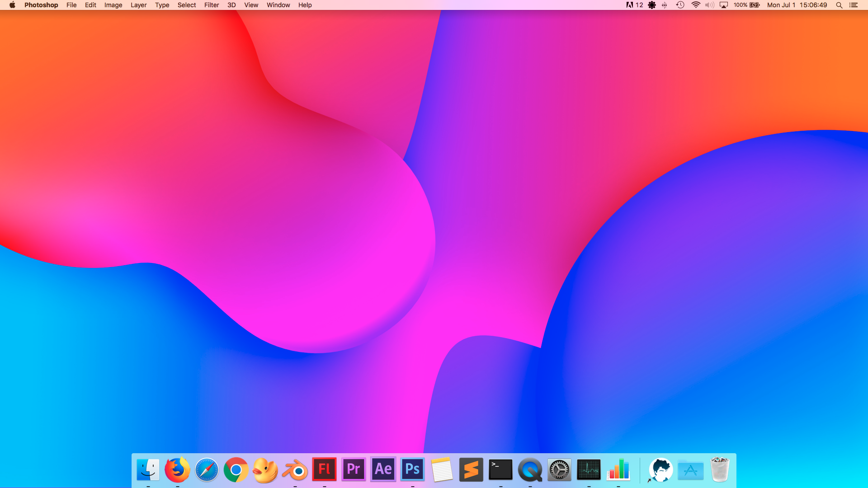868x488 pixels.
Task: Open the Filter menu
Action: [212, 5]
